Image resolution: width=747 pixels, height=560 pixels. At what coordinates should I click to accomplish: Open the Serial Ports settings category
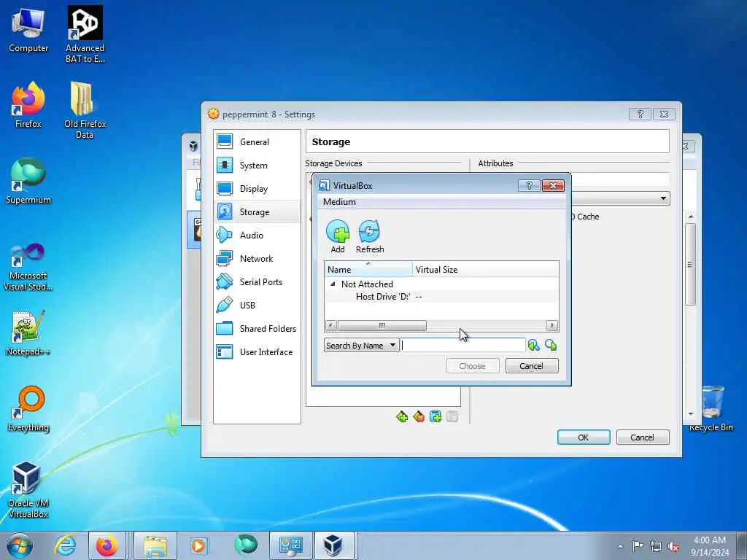coord(258,282)
